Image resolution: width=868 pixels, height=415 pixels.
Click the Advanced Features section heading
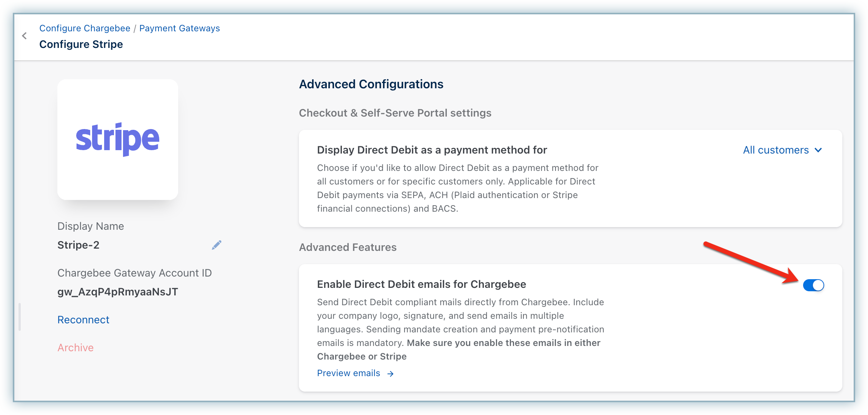click(348, 247)
